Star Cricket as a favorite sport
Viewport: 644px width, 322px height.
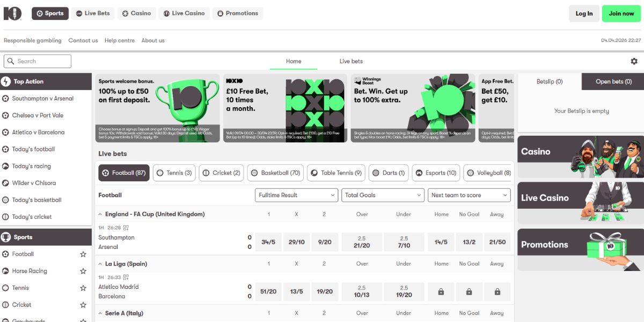coord(83,305)
